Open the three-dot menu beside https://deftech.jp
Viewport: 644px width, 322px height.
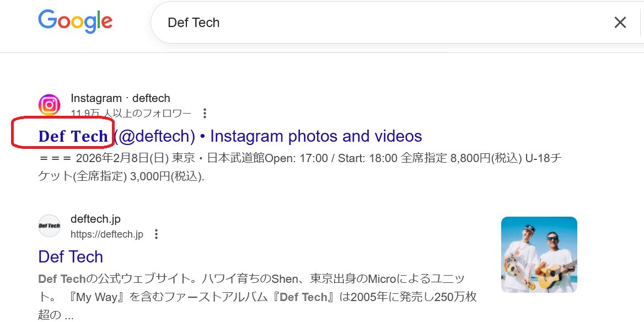(156, 234)
